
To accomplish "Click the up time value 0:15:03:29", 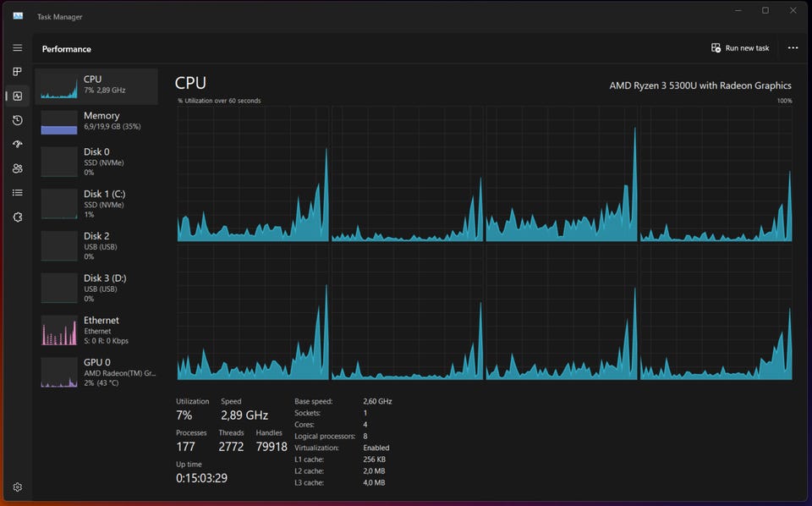I will pyautogui.click(x=201, y=478).
